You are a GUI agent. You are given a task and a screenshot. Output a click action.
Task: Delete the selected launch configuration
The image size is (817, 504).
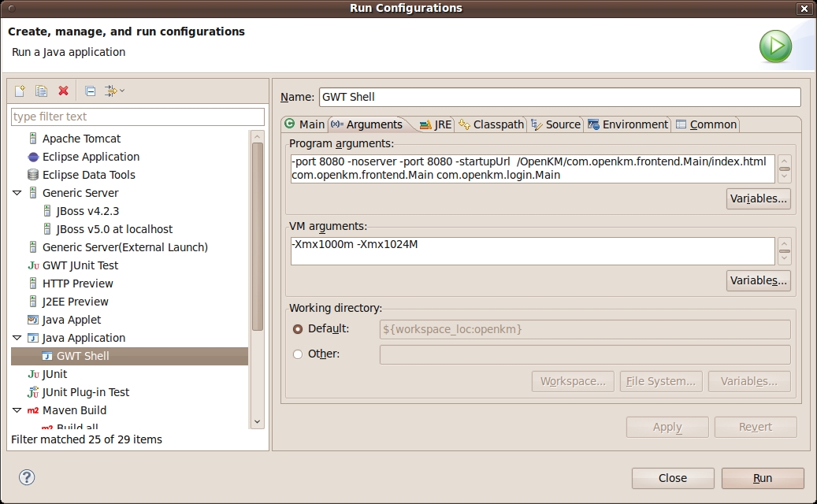64,91
